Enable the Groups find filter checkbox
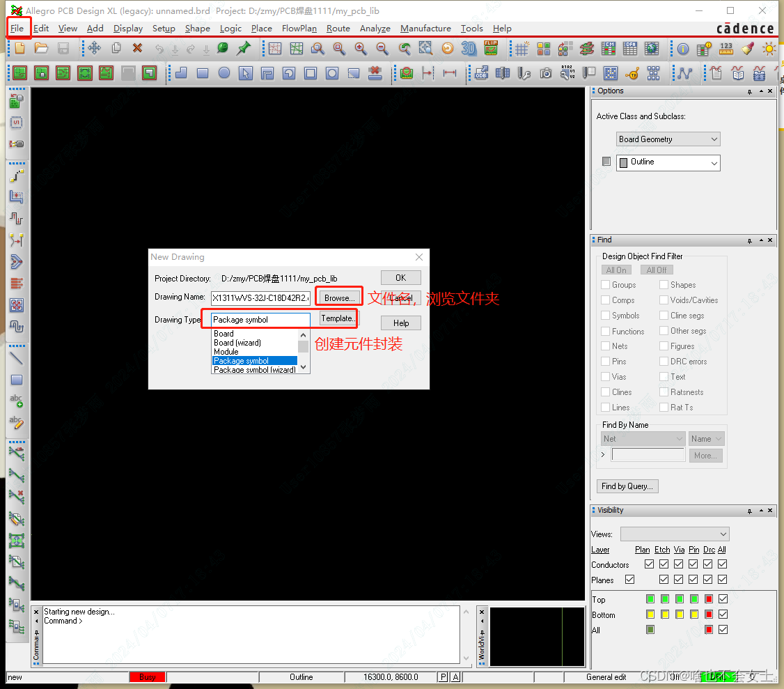The height and width of the screenshot is (689, 784). point(606,285)
